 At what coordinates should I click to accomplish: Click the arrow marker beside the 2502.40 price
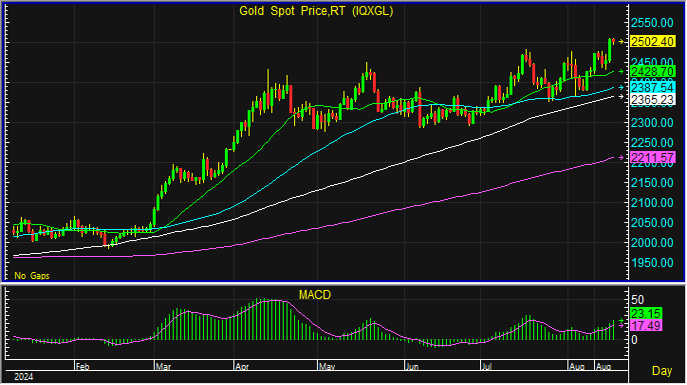coord(621,42)
